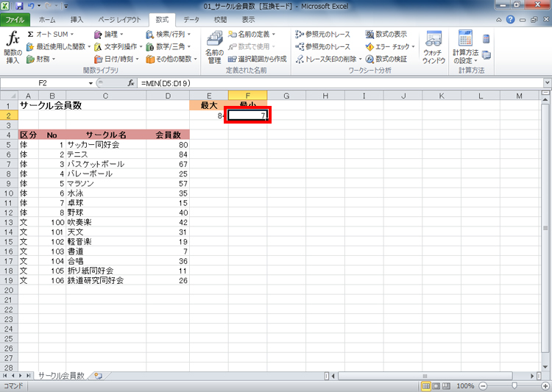
Task: Click the Calculate Now calculator icon
Action: click(x=486, y=39)
